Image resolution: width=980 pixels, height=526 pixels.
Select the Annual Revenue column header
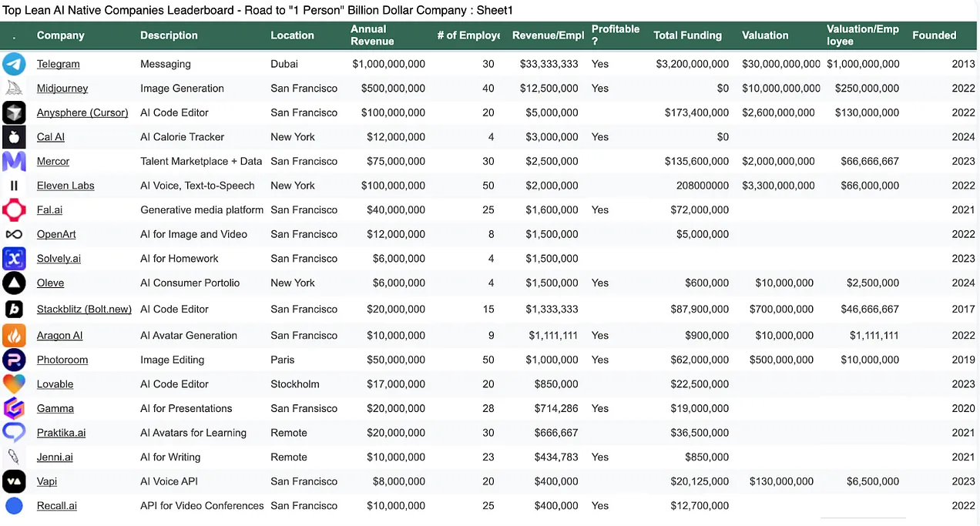(372, 35)
